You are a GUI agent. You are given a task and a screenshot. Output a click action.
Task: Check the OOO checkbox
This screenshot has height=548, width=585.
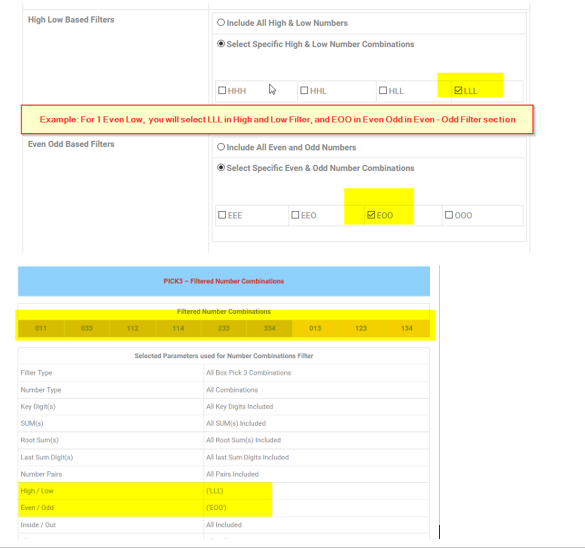pyautogui.click(x=449, y=215)
